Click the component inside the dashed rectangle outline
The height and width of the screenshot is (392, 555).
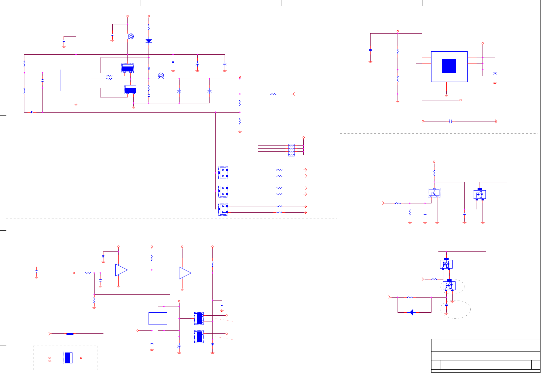pos(68,358)
